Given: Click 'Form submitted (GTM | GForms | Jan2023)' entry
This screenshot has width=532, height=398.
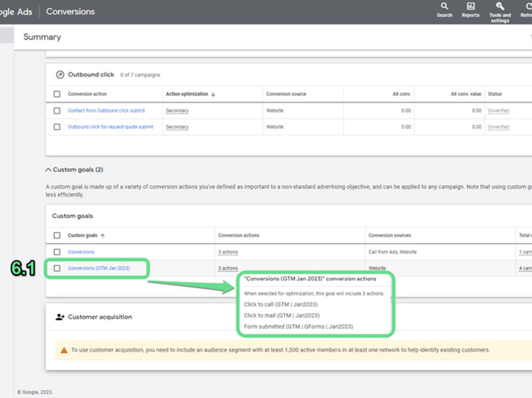Looking at the screenshot, I should tap(298, 327).
